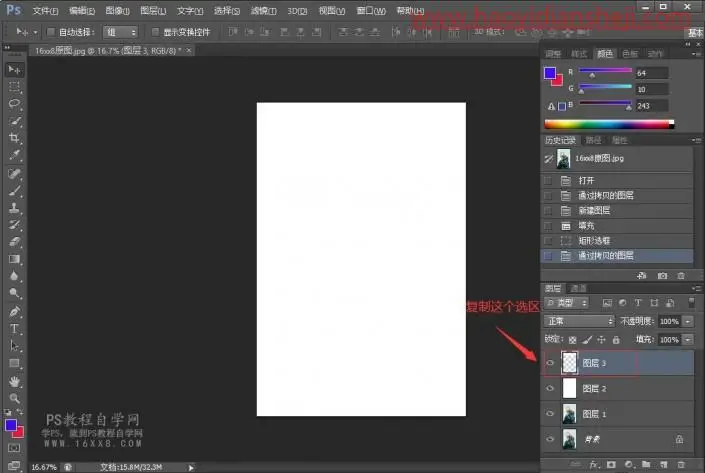The width and height of the screenshot is (705, 473).
Task: Select the Brush tool
Action: (x=14, y=191)
